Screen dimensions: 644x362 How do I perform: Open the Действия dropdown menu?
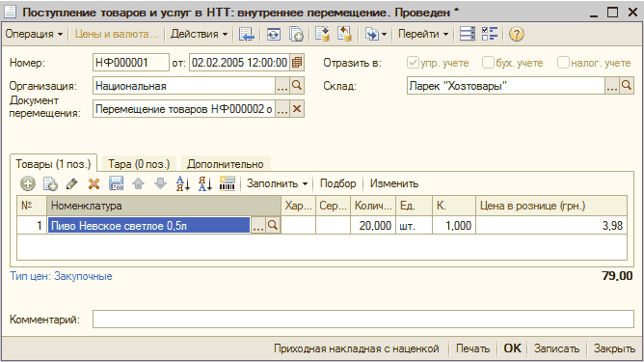pos(199,34)
